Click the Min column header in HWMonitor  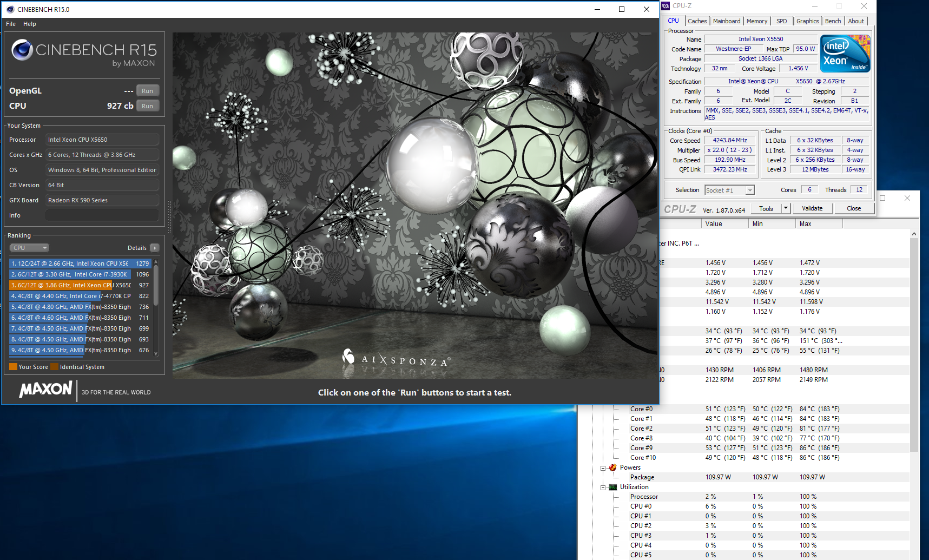[772, 224]
